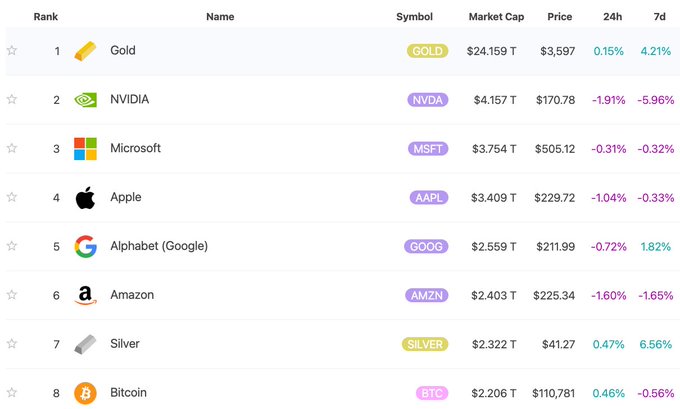Screen dimensions: 680x409
Task: Click Silver market cap $2.322 T
Action: pyautogui.click(x=494, y=344)
